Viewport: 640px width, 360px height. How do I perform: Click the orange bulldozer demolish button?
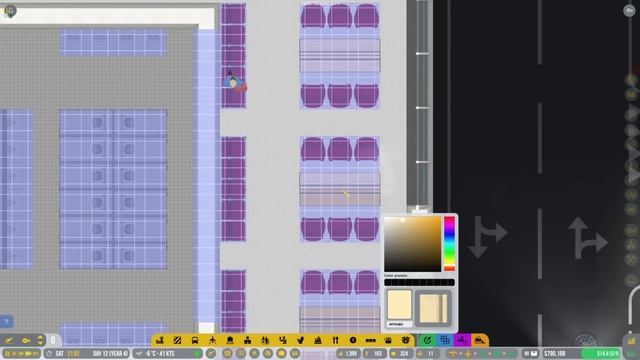[480, 340]
